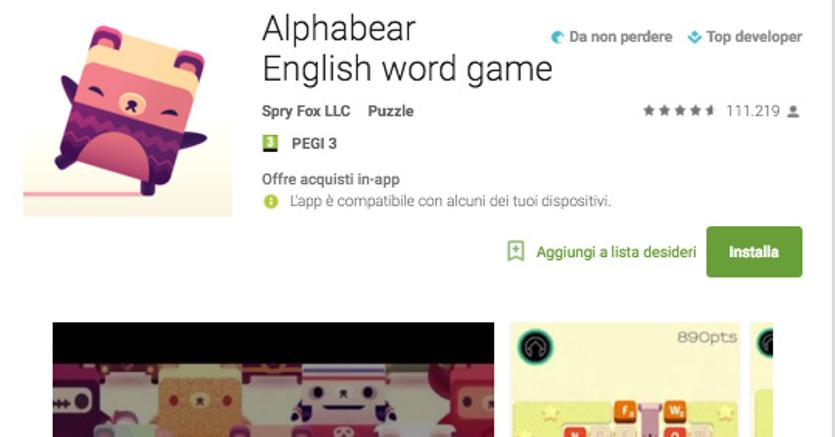835x437 pixels.
Task: Click the star rating row
Action: [x=678, y=111]
